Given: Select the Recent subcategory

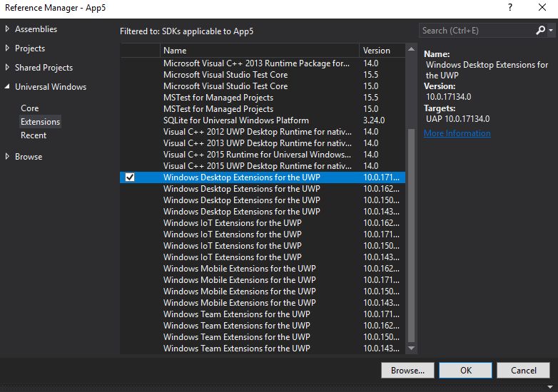Looking at the screenshot, I should coord(34,135).
